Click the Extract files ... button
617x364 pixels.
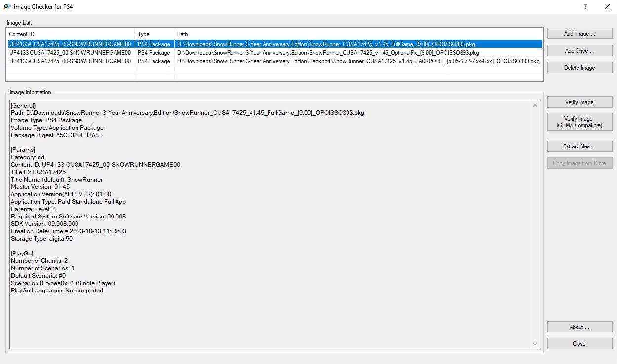pyautogui.click(x=579, y=146)
